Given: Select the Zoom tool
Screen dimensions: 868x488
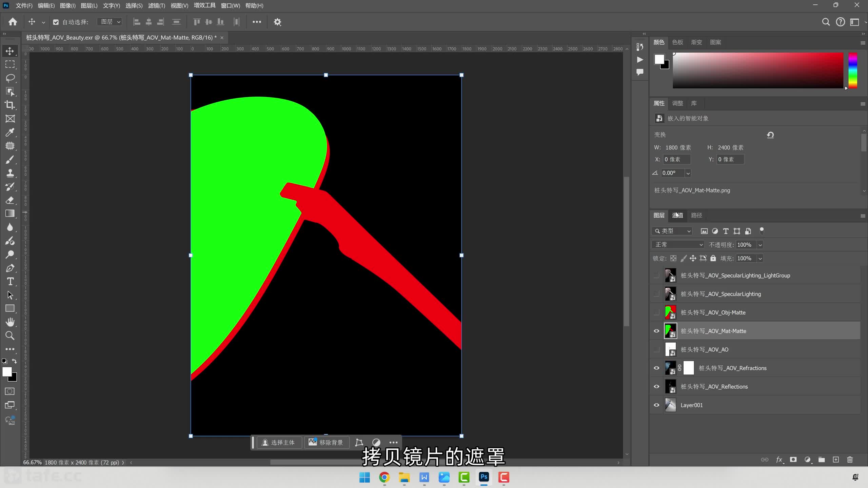Looking at the screenshot, I should [x=10, y=335].
